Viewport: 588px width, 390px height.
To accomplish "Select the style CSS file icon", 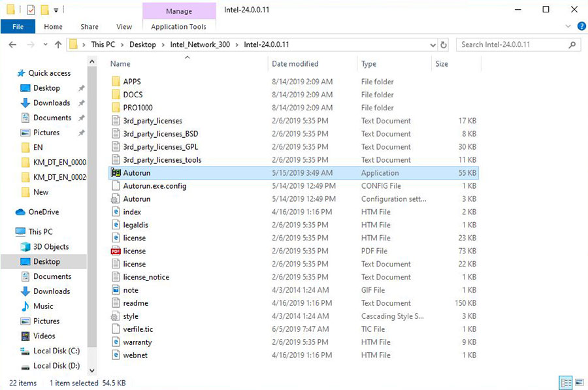I will coord(115,316).
